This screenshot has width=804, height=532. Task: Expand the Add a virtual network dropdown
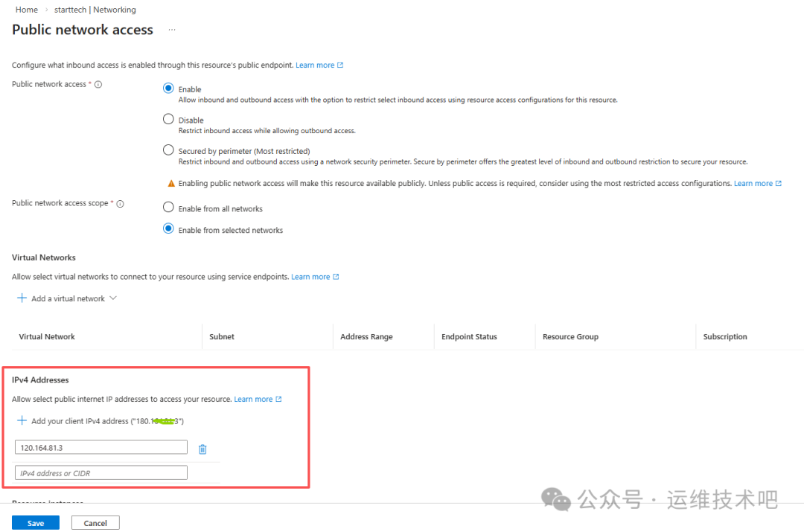click(113, 298)
